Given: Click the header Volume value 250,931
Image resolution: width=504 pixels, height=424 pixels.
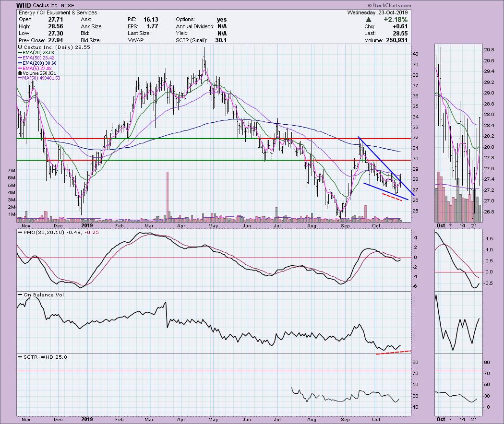Looking at the screenshot, I should click(397, 40).
